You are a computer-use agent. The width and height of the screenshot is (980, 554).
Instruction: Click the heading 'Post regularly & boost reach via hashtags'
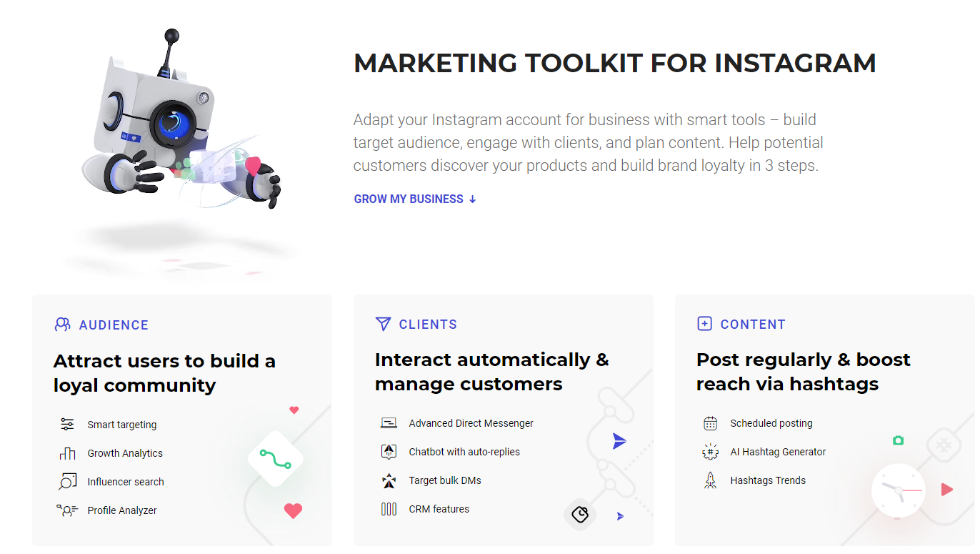(x=803, y=371)
